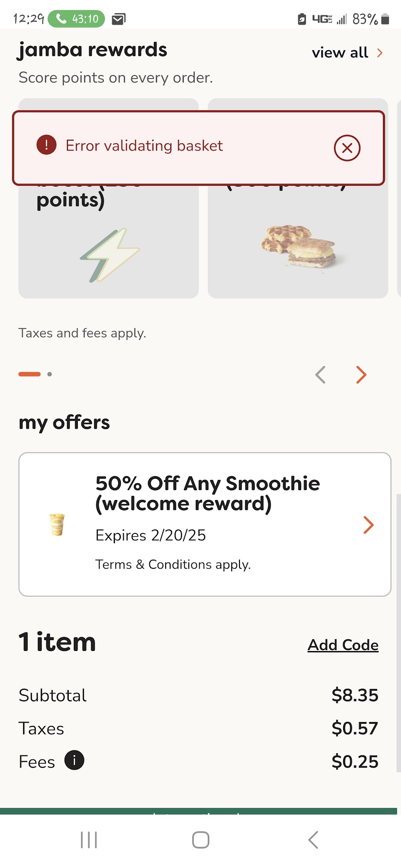Tap the active orange carousel page indicator

29,374
